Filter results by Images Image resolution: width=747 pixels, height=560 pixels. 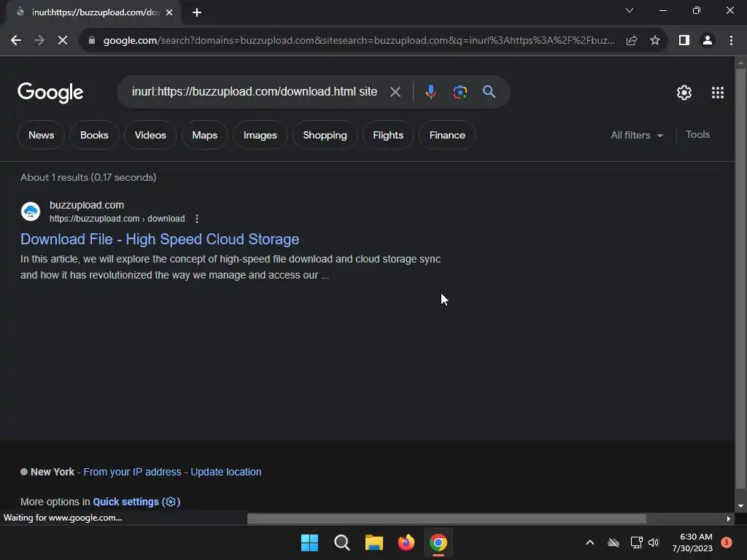pyautogui.click(x=260, y=135)
